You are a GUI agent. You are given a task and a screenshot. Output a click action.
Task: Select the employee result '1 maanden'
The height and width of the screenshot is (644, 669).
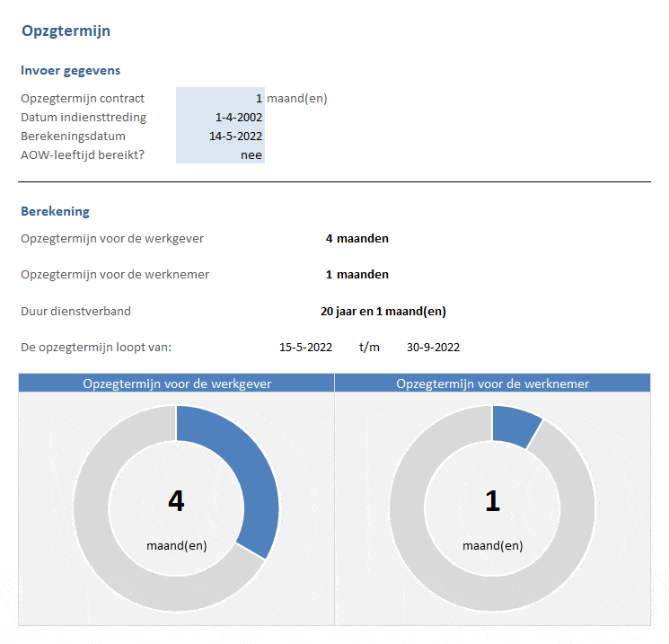357,275
